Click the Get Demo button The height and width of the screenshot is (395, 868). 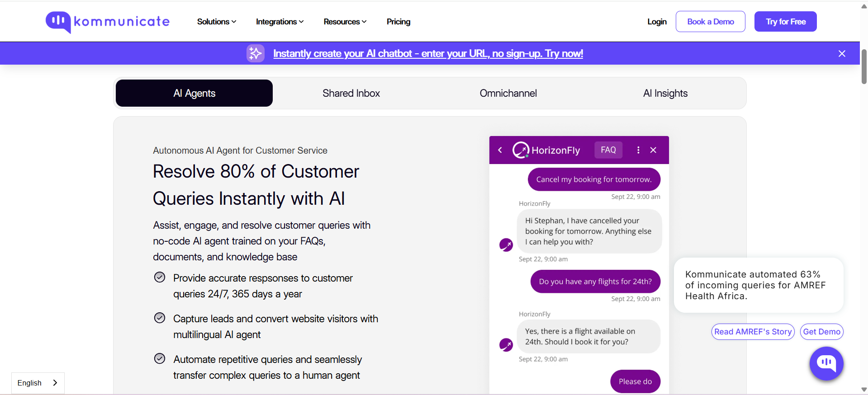[x=821, y=332]
